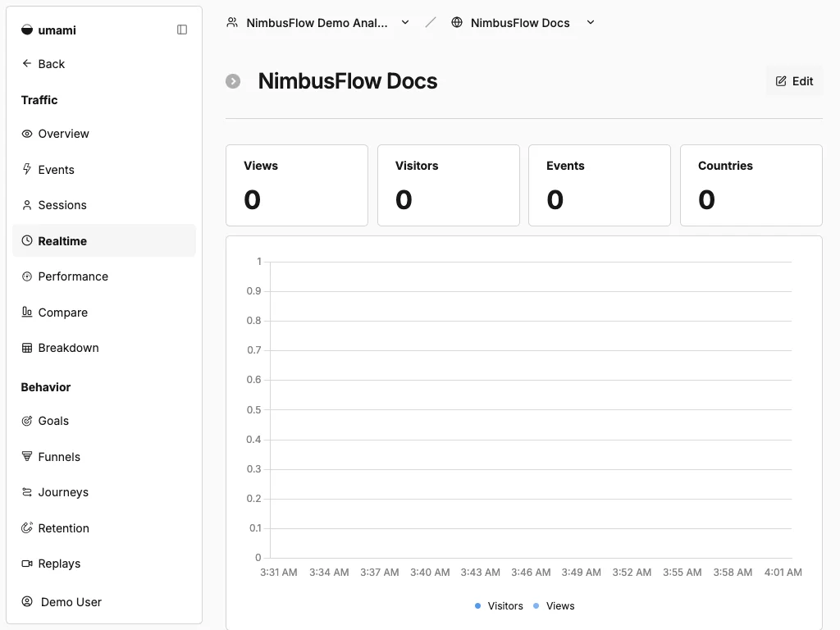Click the Goals target icon
This screenshot has width=840, height=630.
coord(27,421)
